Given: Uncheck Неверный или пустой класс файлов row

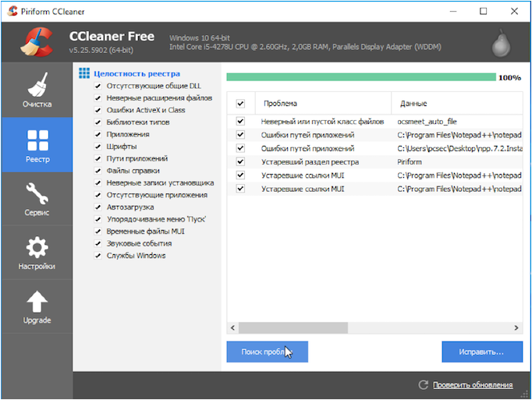Looking at the screenshot, I should coord(240,121).
